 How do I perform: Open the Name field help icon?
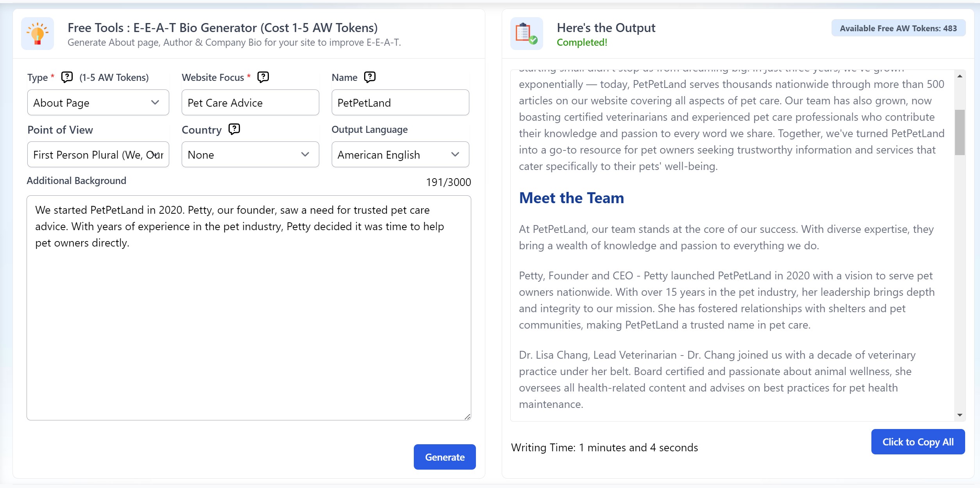click(370, 77)
